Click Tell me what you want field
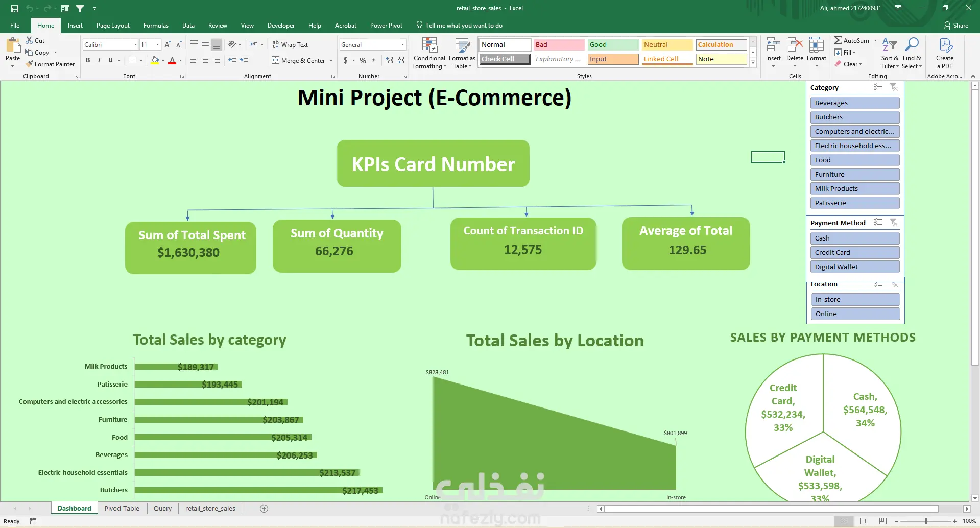 pyautogui.click(x=459, y=26)
